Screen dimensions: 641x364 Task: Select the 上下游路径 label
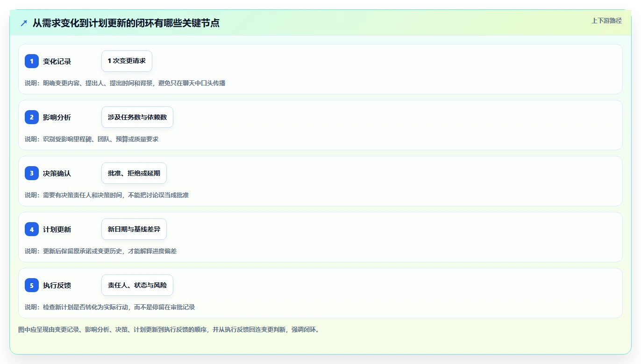(x=606, y=21)
